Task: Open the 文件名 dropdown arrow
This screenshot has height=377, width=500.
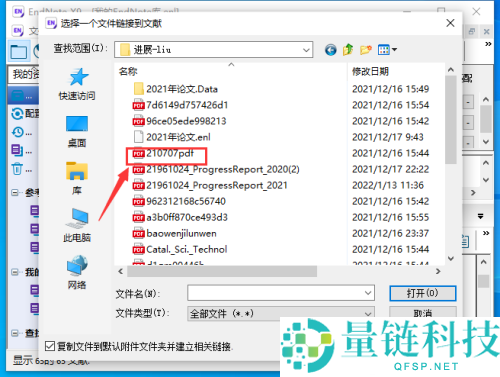Action: pyautogui.click(x=368, y=293)
